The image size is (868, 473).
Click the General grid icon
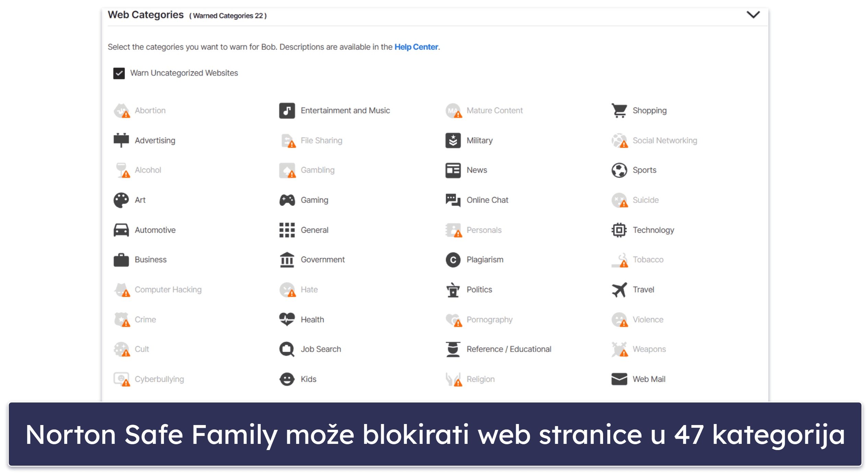[x=287, y=230]
